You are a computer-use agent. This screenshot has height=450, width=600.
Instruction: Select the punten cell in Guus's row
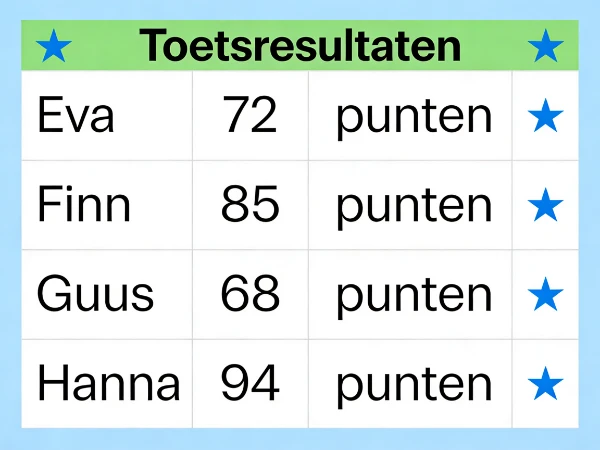tap(410, 295)
